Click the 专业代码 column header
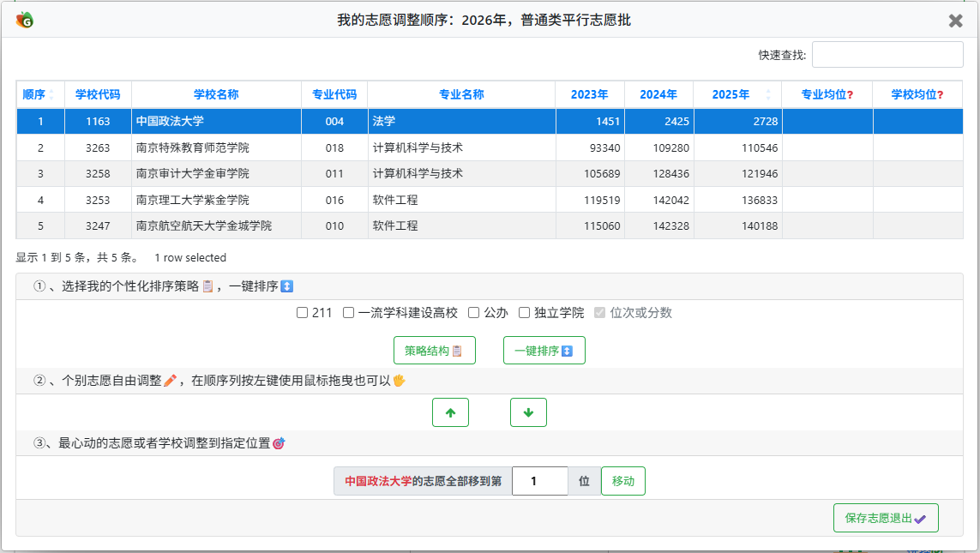Screen dimensions: 980x553 point(334,94)
